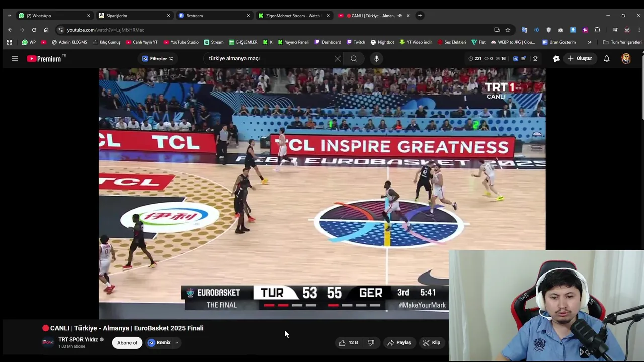This screenshot has width=644, height=362.
Task: Dislike the video with thumbs-down
Action: click(371, 343)
